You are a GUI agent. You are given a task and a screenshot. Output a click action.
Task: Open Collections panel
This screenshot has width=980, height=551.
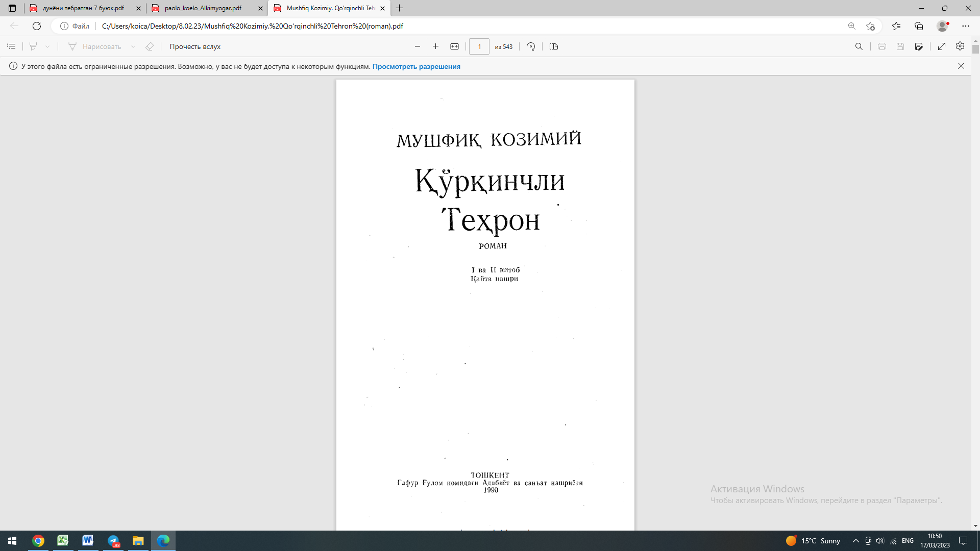[x=919, y=26]
